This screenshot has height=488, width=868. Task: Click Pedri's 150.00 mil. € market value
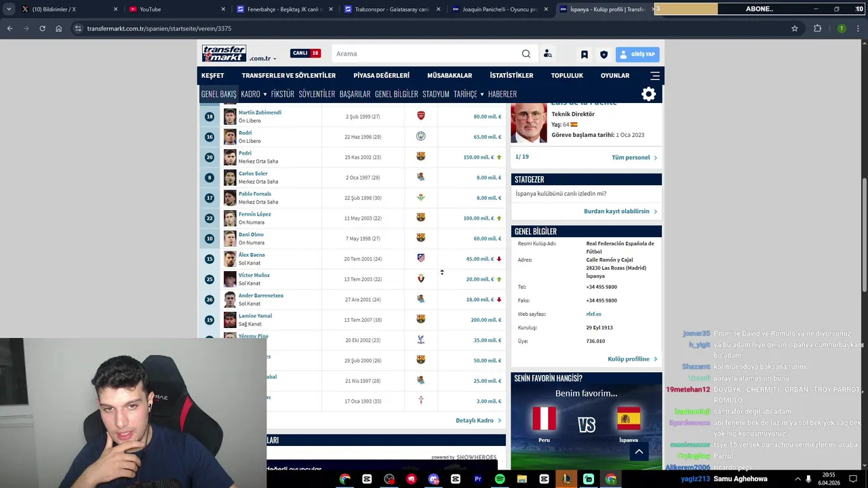pos(478,157)
